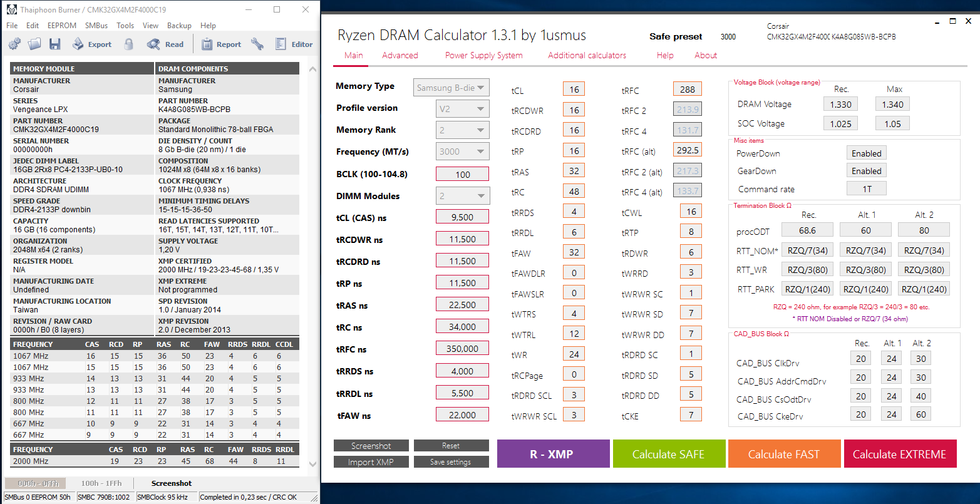
Task: Click the tRRDL ns input field
Action: pyautogui.click(x=463, y=393)
